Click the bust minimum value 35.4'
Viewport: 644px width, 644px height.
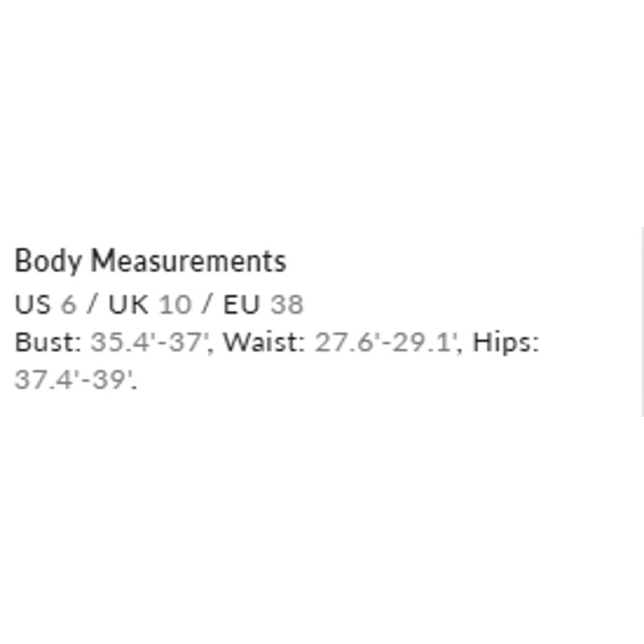(x=117, y=342)
